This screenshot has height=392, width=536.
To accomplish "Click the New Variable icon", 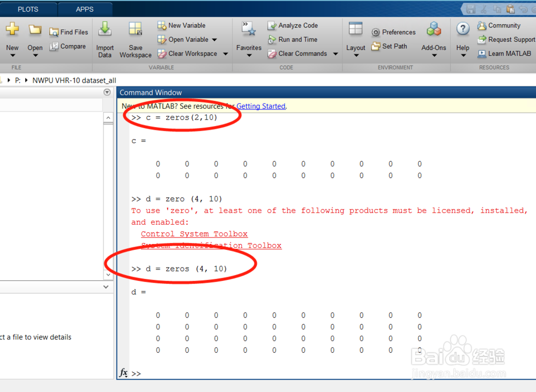I will pyautogui.click(x=162, y=25).
